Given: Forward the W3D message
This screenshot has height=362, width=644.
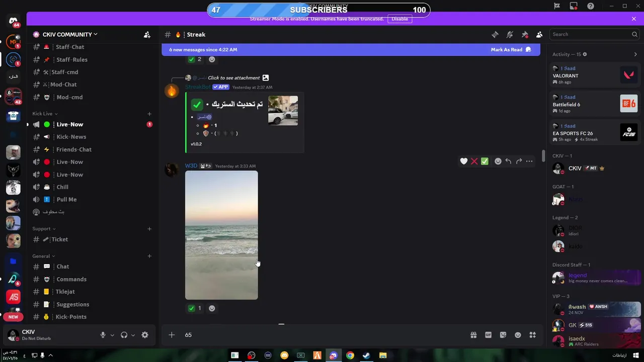Looking at the screenshot, I should (519, 161).
